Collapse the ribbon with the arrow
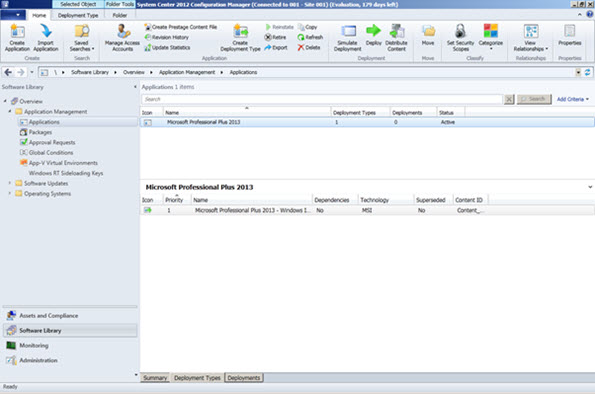 [579, 15]
